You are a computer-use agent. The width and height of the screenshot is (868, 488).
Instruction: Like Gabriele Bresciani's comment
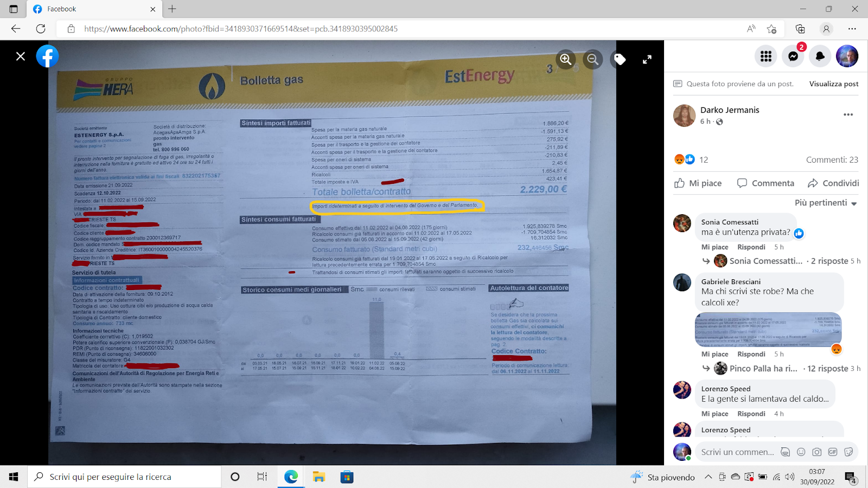coord(714,354)
